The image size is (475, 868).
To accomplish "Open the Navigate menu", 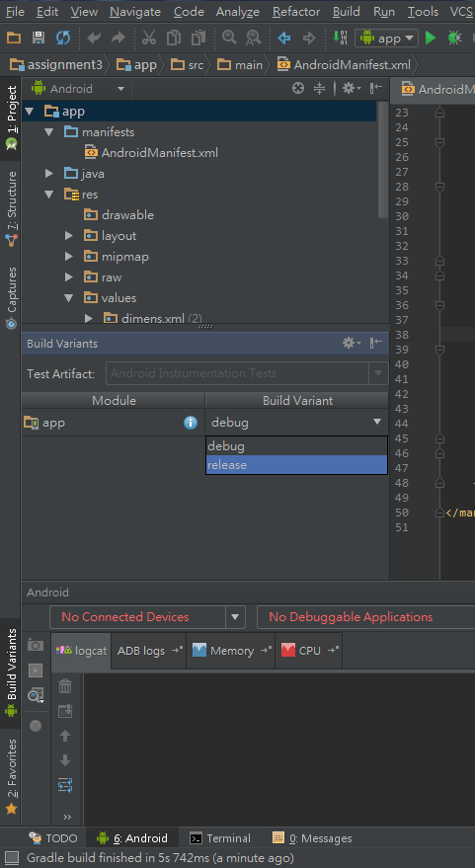I will [x=135, y=11].
